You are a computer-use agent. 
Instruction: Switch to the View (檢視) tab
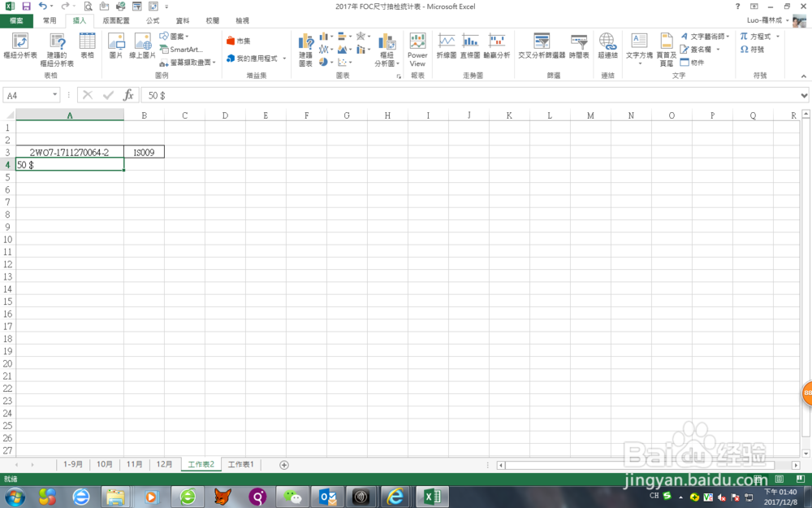pyautogui.click(x=242, y=21)
